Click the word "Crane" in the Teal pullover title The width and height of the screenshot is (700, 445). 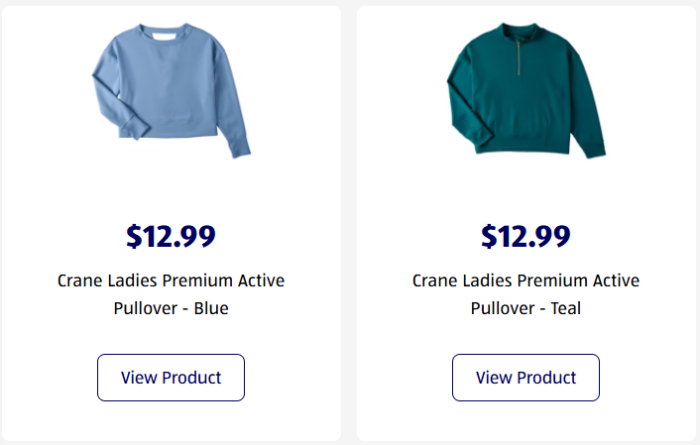[x=435, y=281]
